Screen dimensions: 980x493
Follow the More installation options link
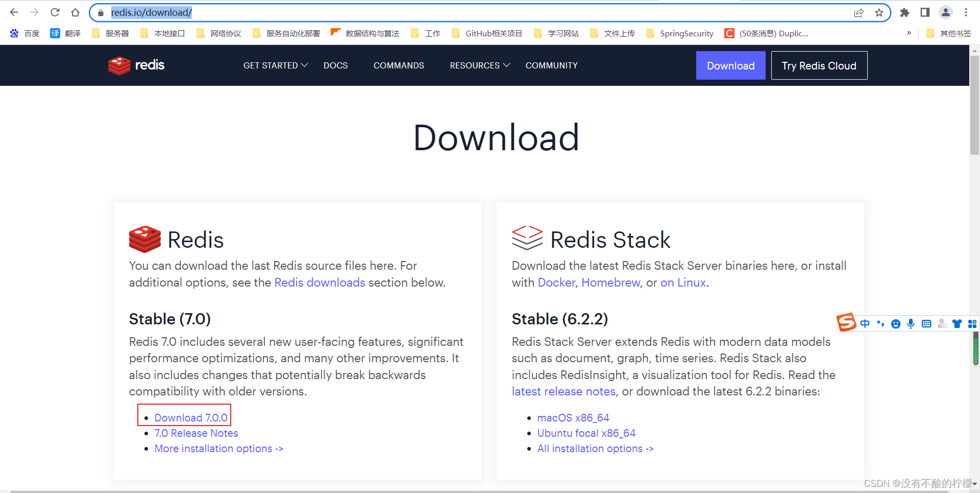(x=219, y=448)
